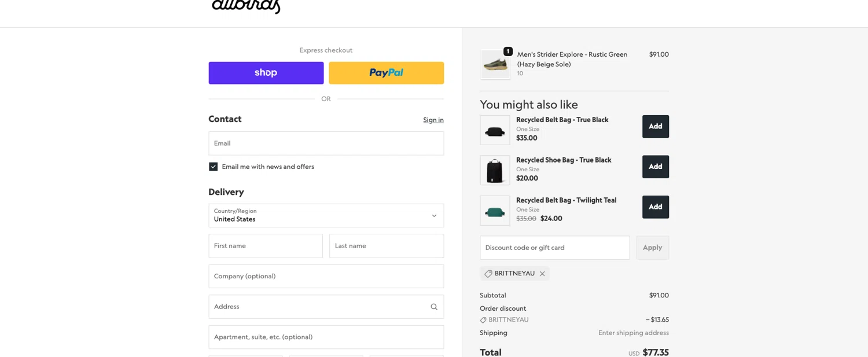Click the Men's Strider Explore shoe thumbnail
868x357 pixels.
point(495,64)
